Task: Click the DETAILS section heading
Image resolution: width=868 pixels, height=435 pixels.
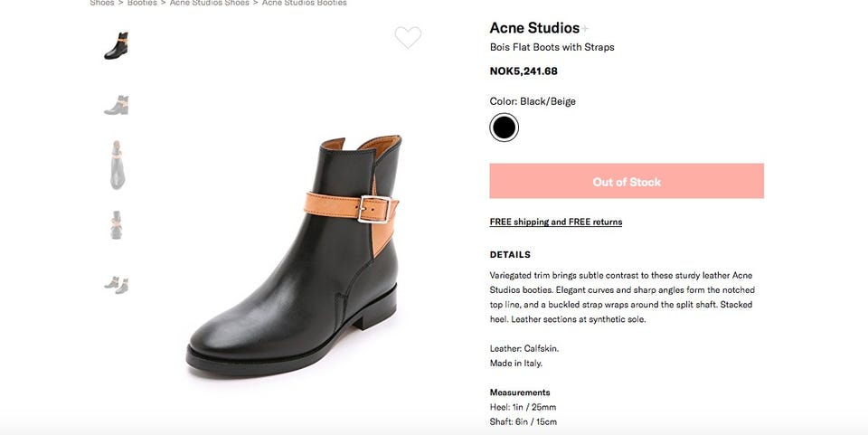Action: (510, 255)
